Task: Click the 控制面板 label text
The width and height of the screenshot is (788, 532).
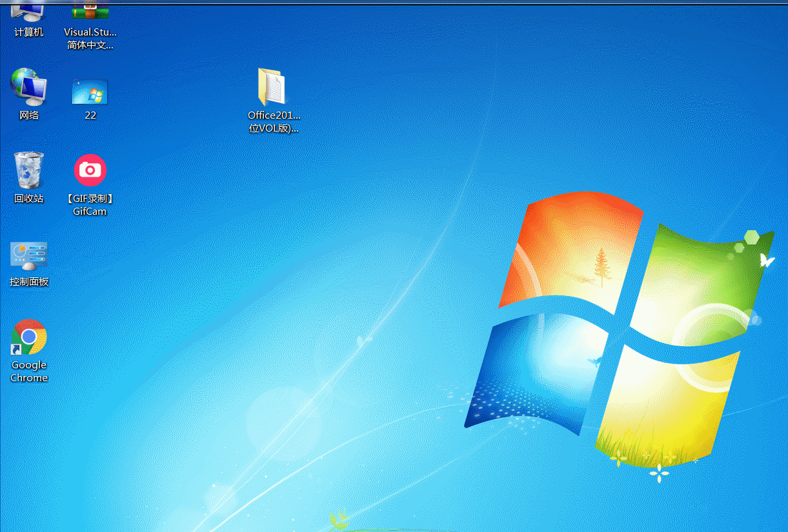Action: (x=29, y=282)
